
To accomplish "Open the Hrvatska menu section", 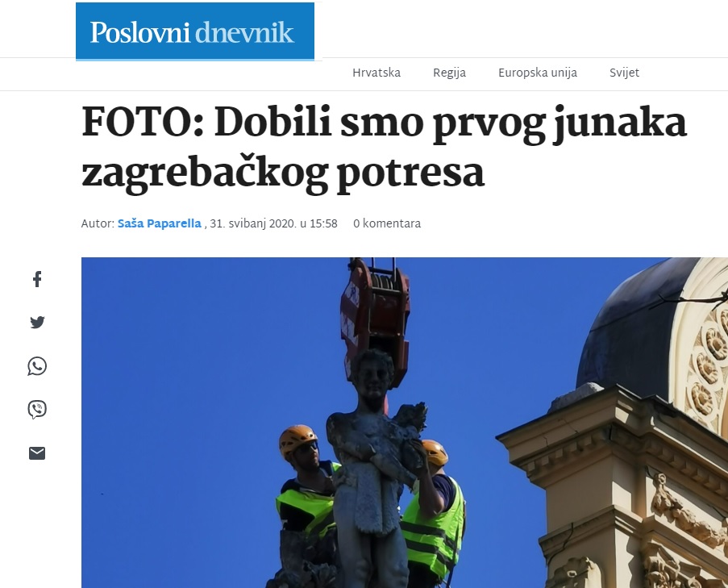I will 376,73.
